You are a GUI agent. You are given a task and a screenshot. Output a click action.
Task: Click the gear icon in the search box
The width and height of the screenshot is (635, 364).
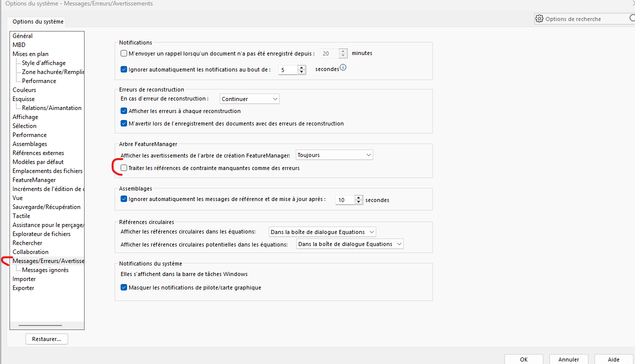point(539,19)
